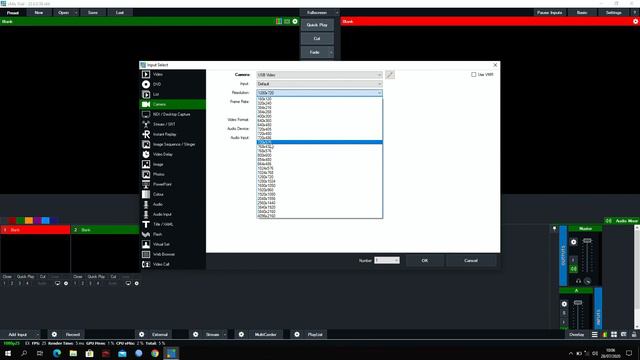Open Stream settings gear

point(196,334)
